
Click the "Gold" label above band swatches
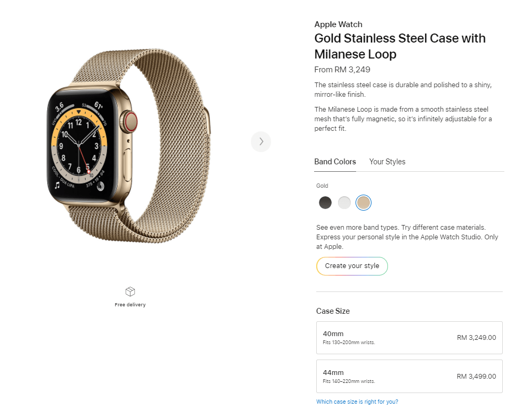tap(322, 186)
